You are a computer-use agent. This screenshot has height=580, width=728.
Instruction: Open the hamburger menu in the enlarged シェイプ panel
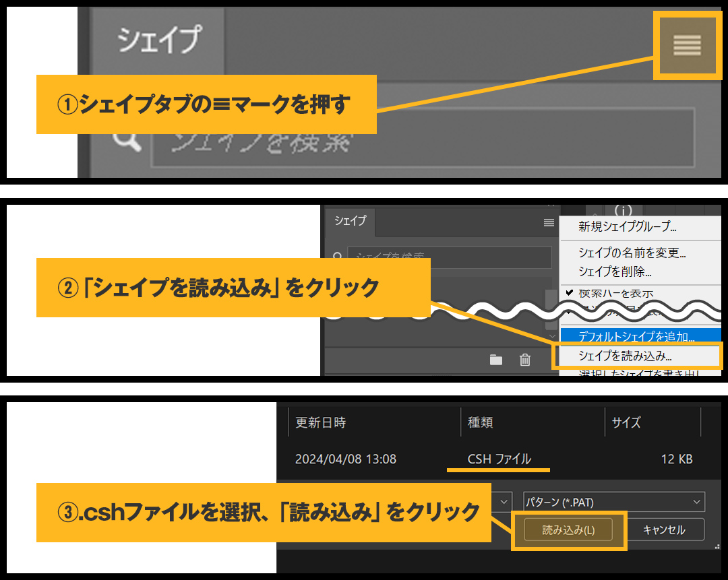click(x=687, y=46)
